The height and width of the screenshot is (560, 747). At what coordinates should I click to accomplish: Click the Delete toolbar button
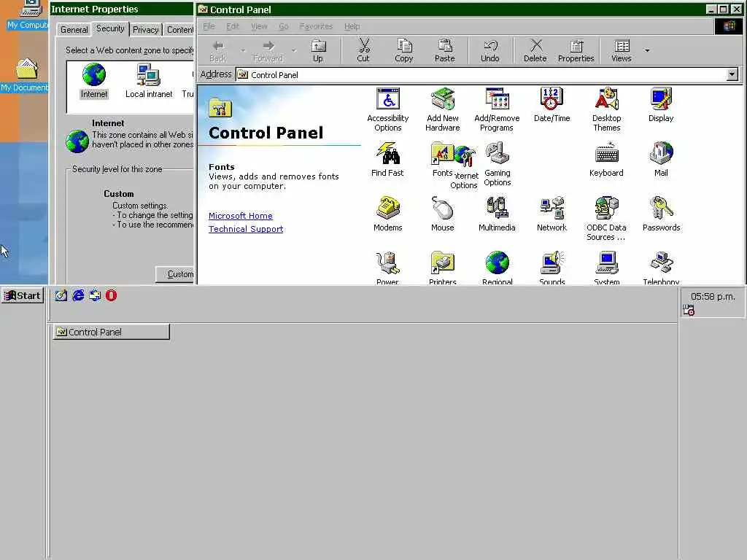535,50
